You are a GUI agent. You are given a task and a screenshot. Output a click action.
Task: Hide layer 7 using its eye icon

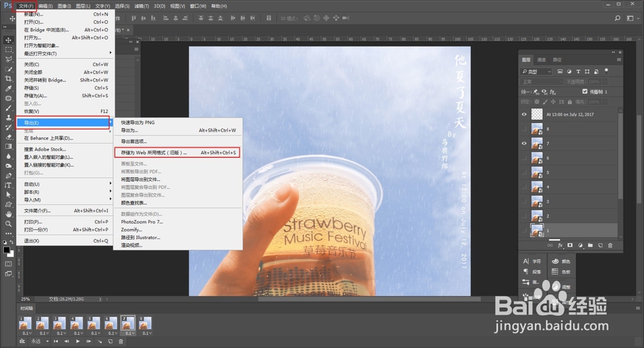click(x=524, y=143)
